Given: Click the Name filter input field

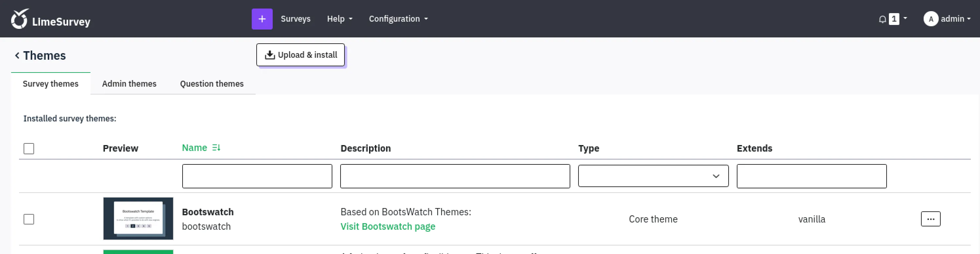Looking at the screenshot, I should click(x=257, y=176).
